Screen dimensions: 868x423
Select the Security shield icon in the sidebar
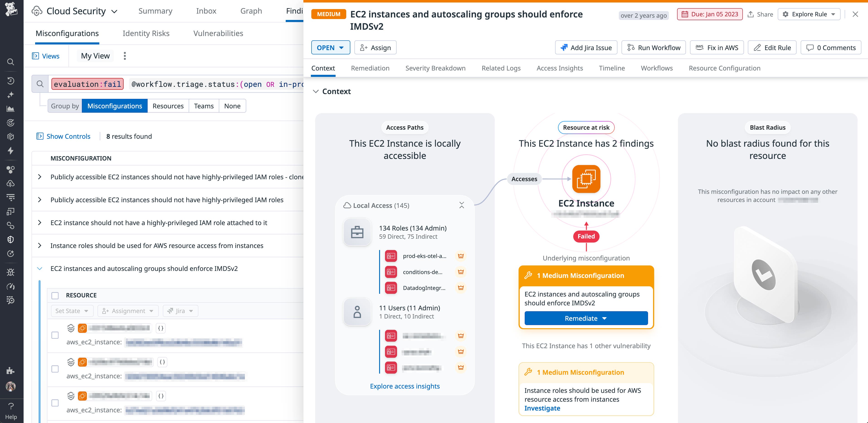coord(10,239)
